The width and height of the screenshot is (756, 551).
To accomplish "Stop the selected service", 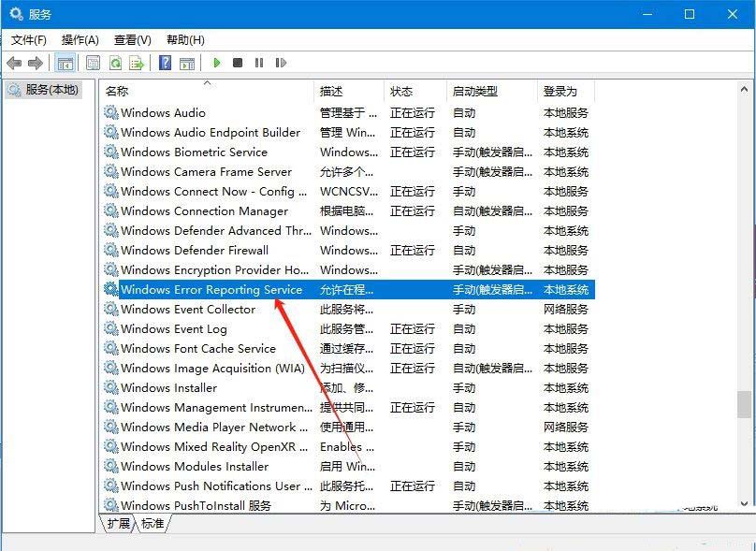I will pos(237,63).
